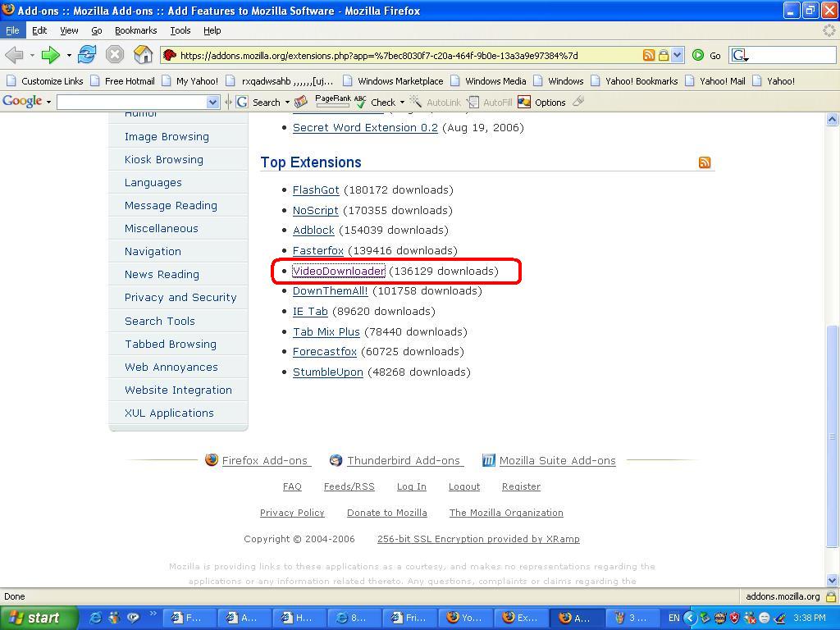
Task: Click the Thunderbird Add-ons logo icon
Action: click(336, 460)
